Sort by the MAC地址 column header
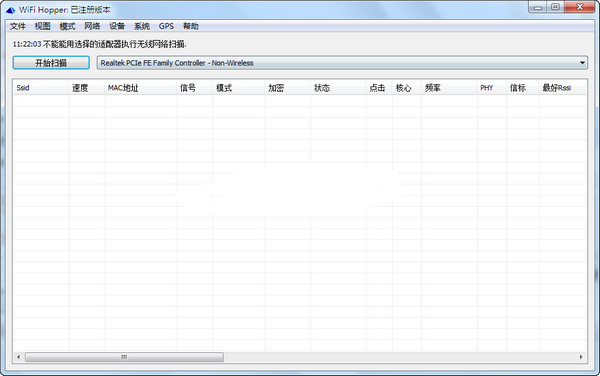 [140, 88]
